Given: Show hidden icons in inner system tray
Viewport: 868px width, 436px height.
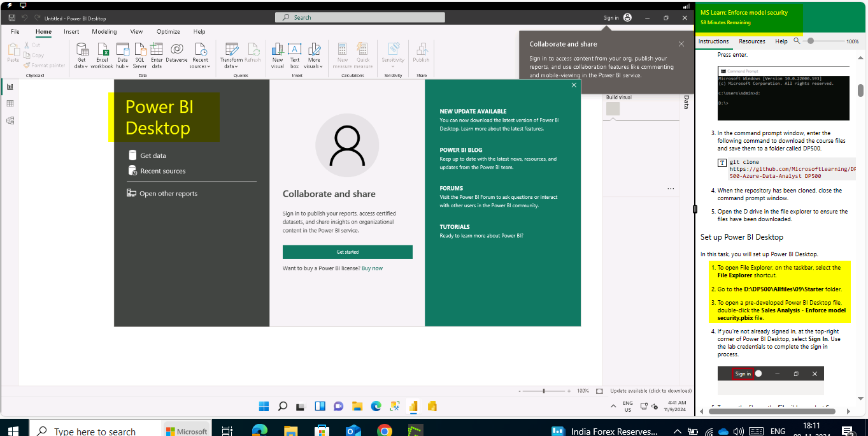Looking at the screenshot, I should (613, 406).
